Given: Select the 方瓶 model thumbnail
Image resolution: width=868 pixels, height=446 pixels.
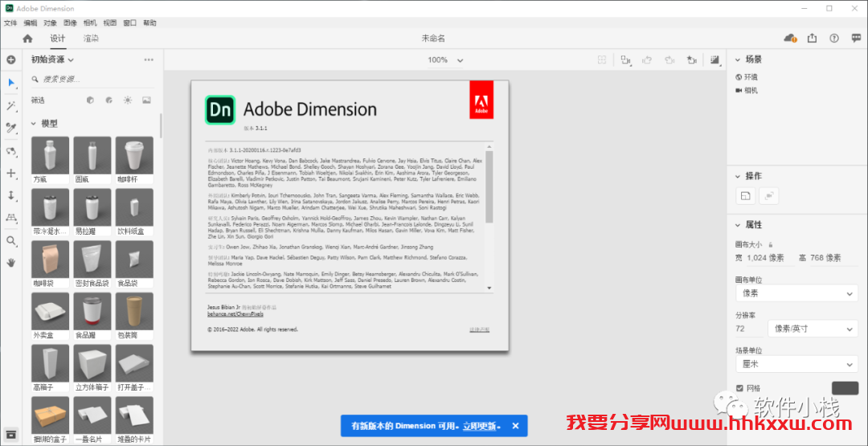Looking at the screenshot, I should 50,155.
